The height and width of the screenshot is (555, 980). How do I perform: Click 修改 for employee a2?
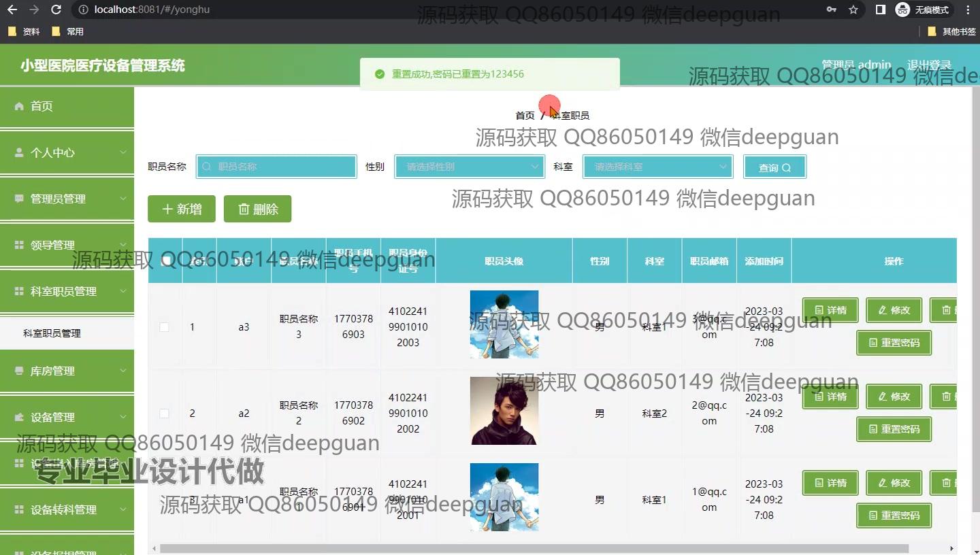click(894, 397)
